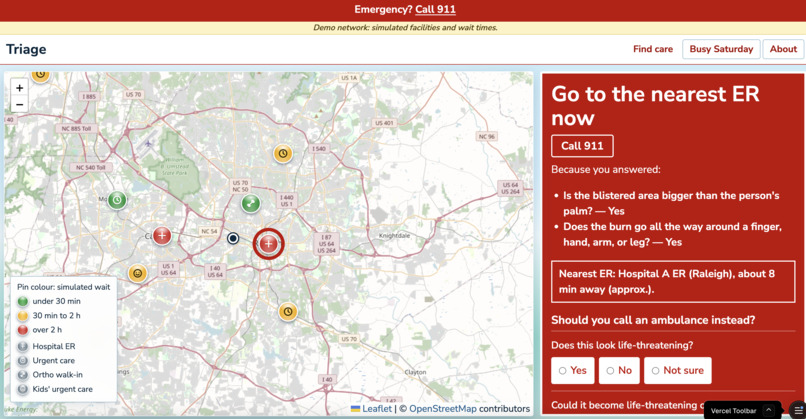
Task: Click the dark blue current location marker
Action: coord(233,238)
